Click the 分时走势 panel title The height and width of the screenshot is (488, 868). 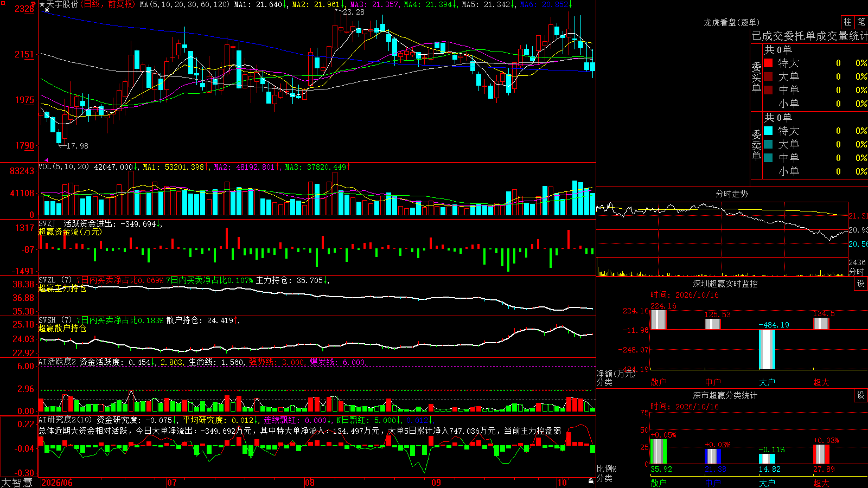(731, 194)
